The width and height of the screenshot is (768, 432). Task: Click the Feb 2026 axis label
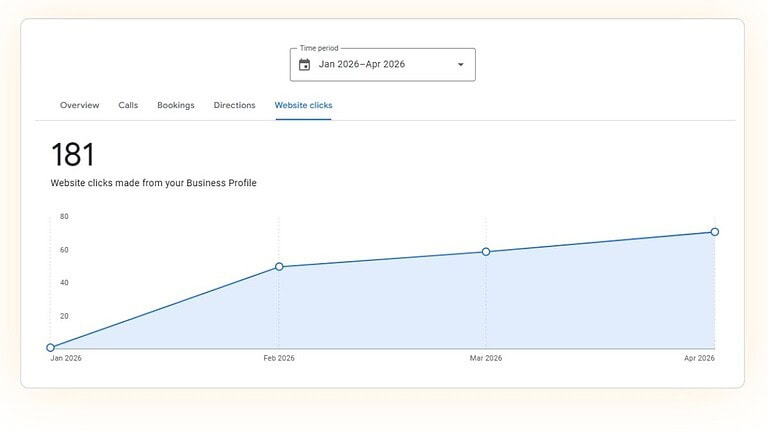click(279, 358)
